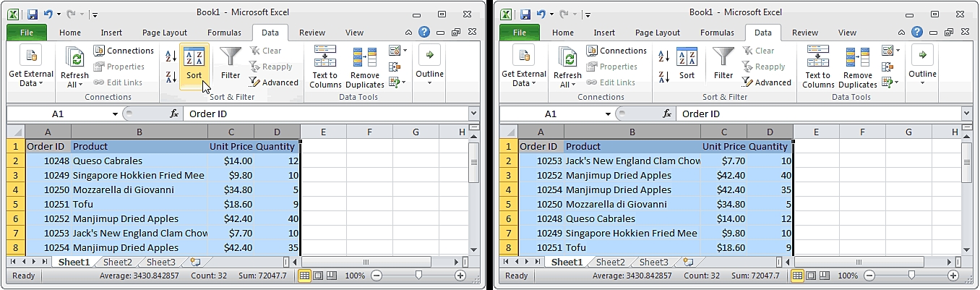
Task: Switch to Page Layout view in left status bar
Action: pos(318,276)
